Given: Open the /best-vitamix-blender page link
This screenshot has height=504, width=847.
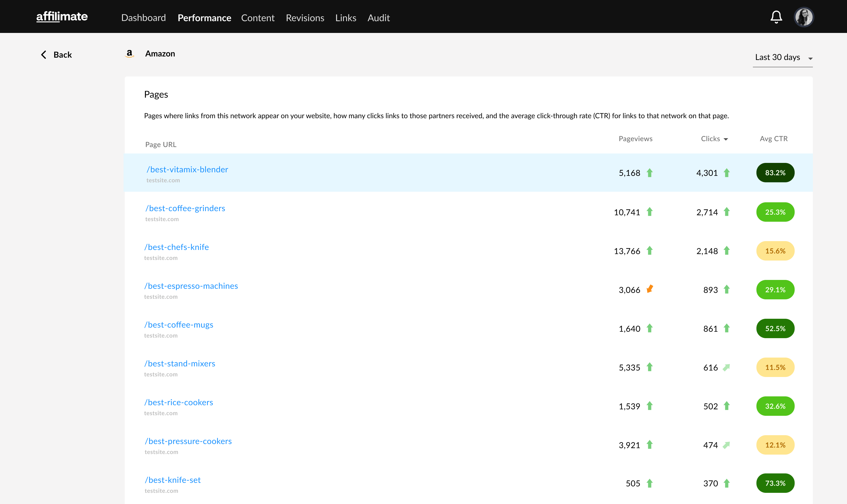Looking at the screenshot, I should click(187, 169).
